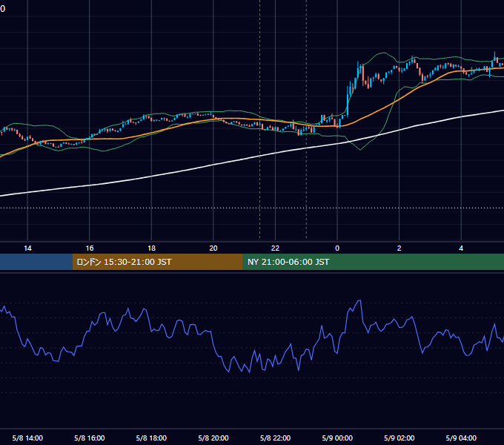Click the blue oscillator line's highest peak
504x445 pixels.
click(360, 300)
